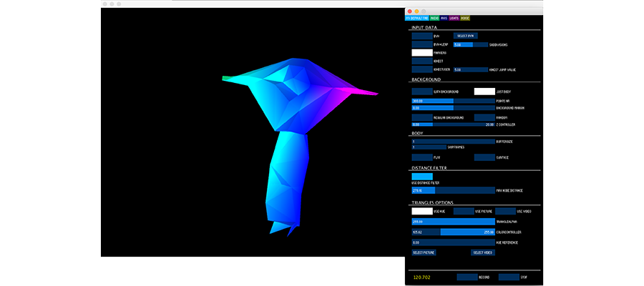644x286 pixels.
Task: Toggle the KINECTUSER option
Action: click(x=422, y=70)
